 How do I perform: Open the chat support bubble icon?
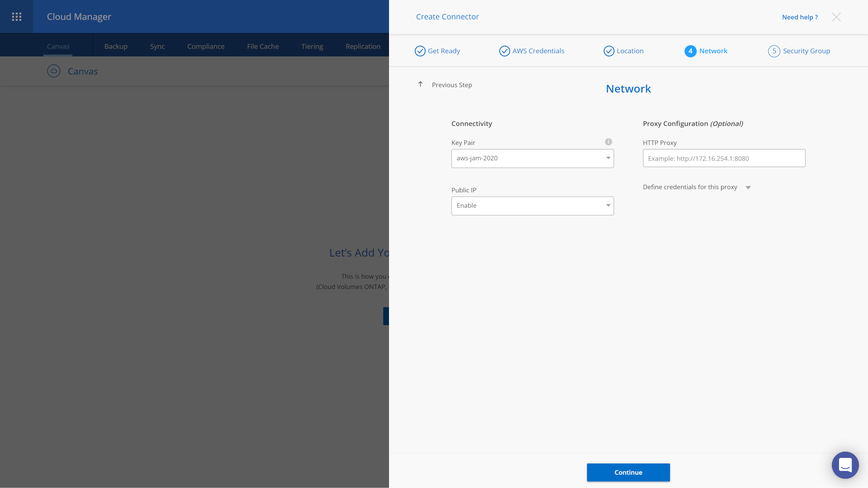tap(845, 465)
